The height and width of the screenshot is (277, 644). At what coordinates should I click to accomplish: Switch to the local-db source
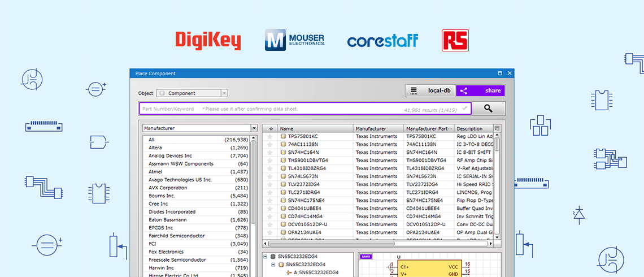click(430, 91)
